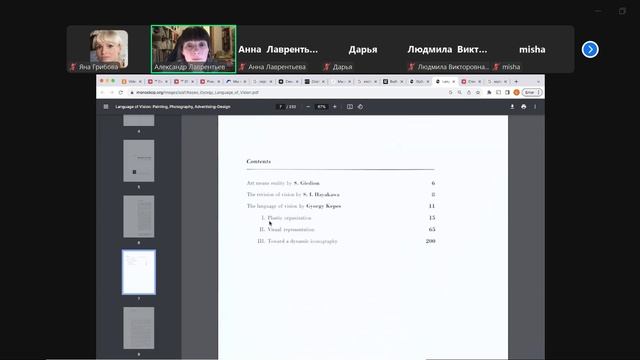Click the muted mic icon of misha
The height and width of the screenshot is (360, 640).
tap(496, 67)
